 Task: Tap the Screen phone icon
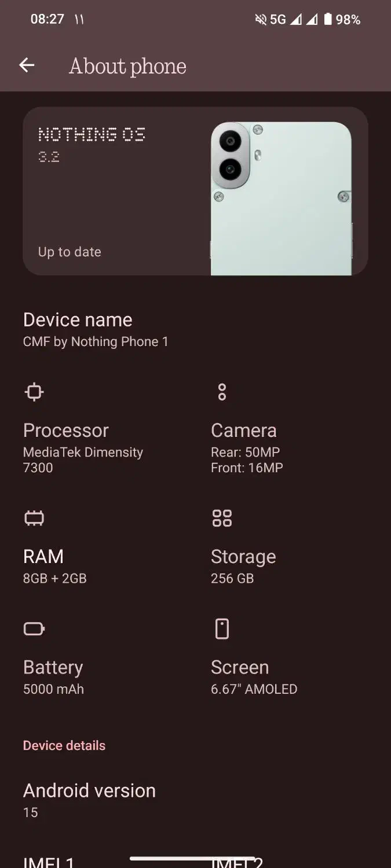point(222,628)
